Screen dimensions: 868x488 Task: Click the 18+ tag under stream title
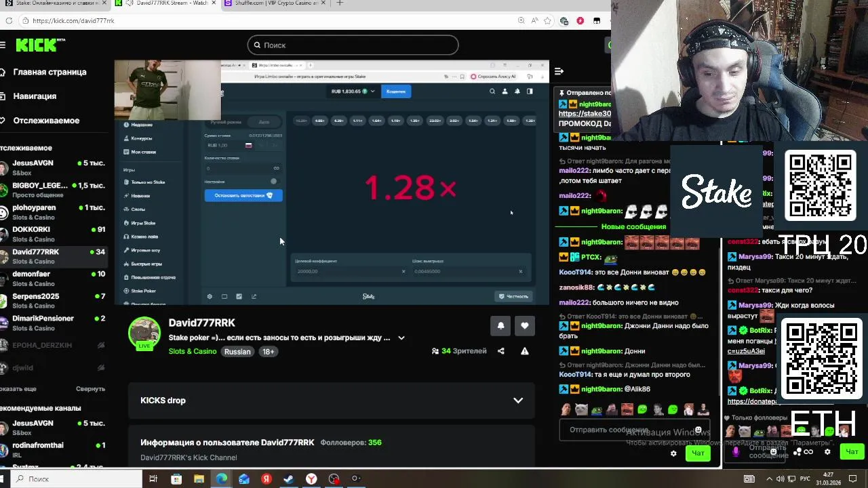[269, 351]
